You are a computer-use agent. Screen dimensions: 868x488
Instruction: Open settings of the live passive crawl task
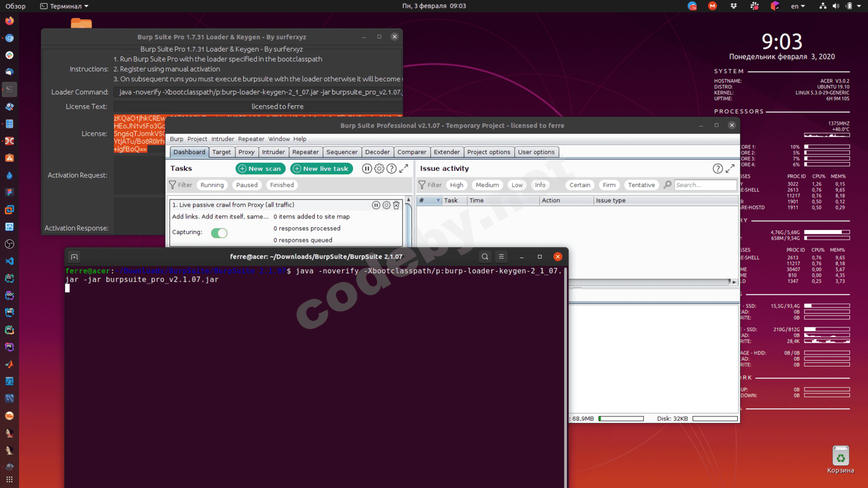[386, 205]
